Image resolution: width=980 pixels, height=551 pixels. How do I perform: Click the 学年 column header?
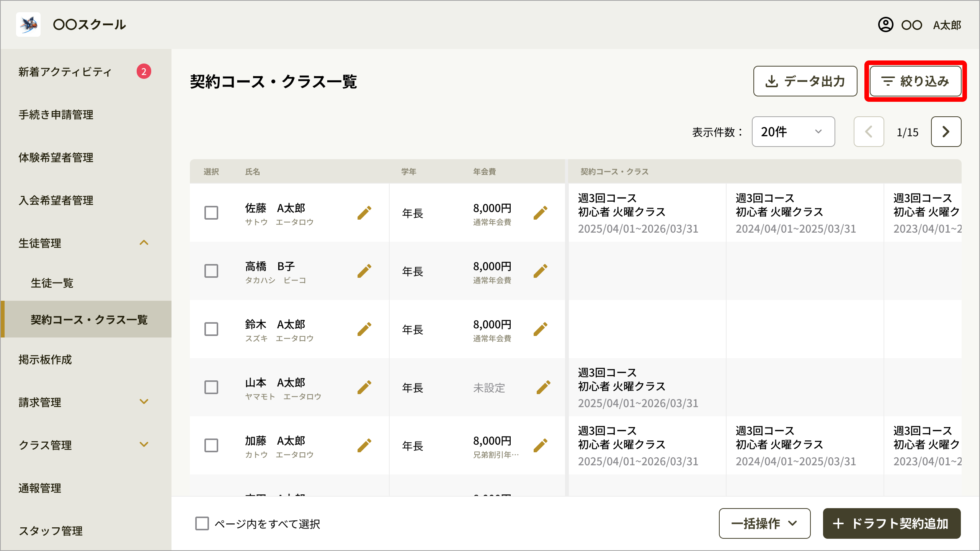(409, 172)
